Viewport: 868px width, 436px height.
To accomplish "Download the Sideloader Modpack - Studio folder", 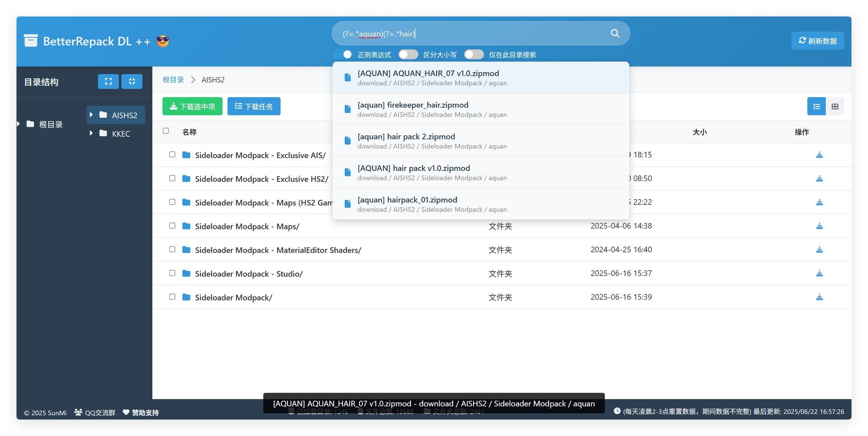I will click(819, 274).
